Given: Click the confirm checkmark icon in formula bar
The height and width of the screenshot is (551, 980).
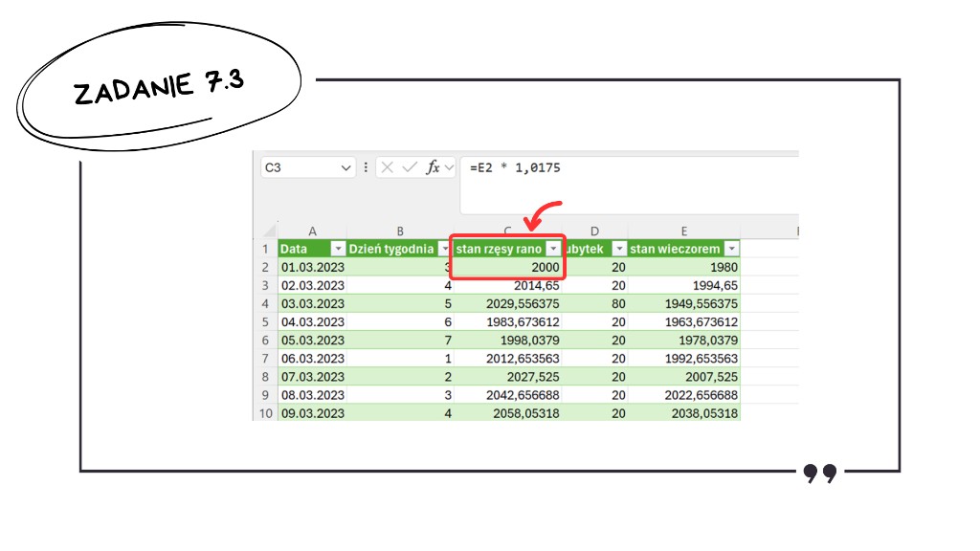Looking at the screenshot, I should [410, 167].
